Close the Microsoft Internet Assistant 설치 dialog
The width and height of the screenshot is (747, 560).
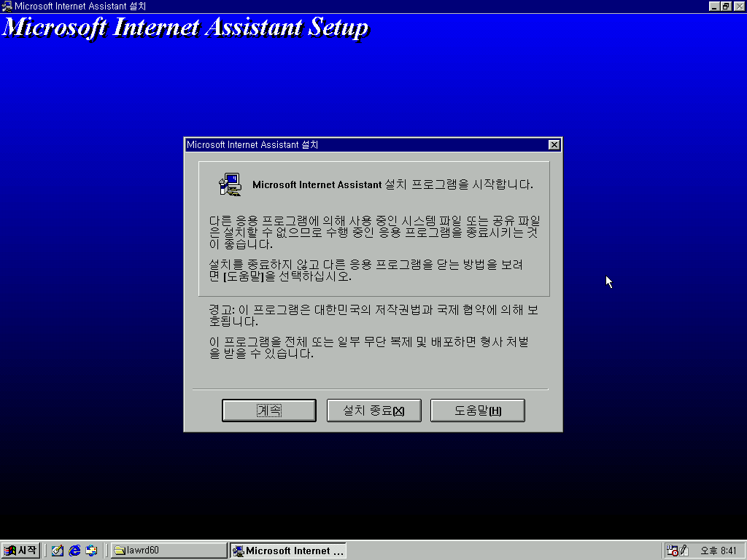tap(554, 145)
